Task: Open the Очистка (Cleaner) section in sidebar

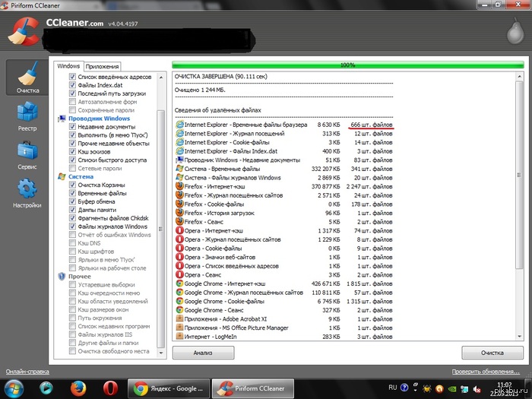Action: point(27,78)
